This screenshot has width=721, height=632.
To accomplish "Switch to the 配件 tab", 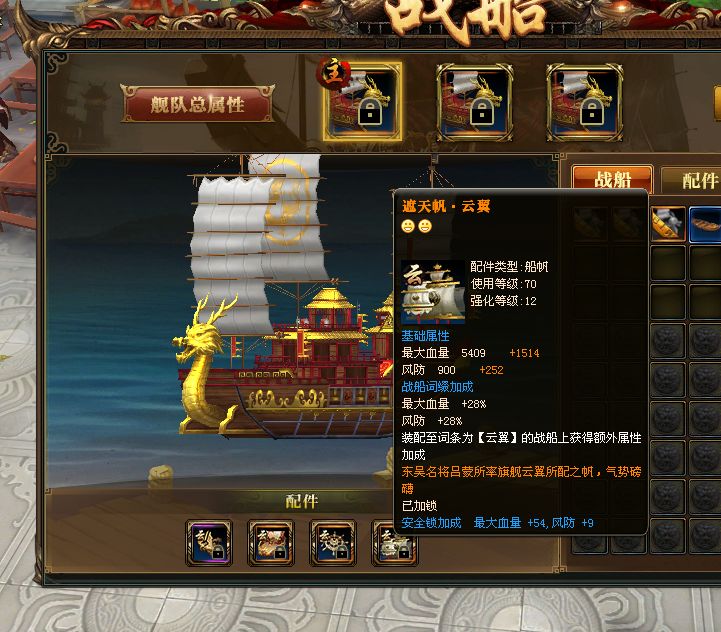I will coord(693,179).
